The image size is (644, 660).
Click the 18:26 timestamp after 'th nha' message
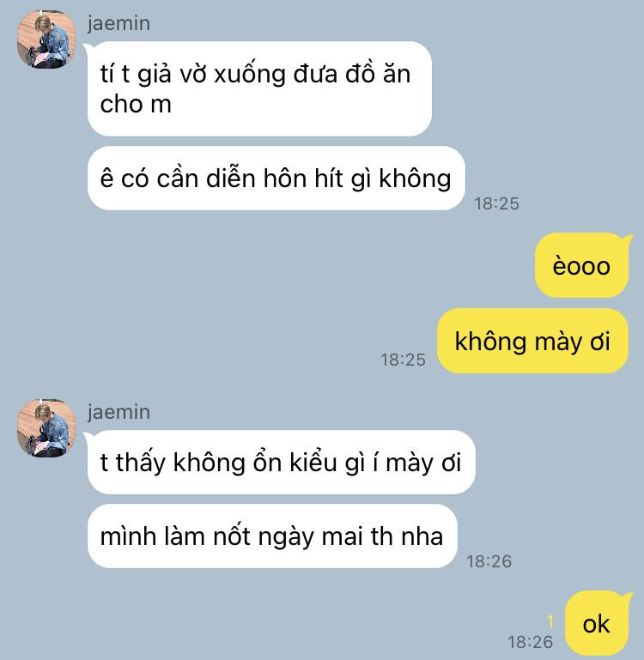489,561
